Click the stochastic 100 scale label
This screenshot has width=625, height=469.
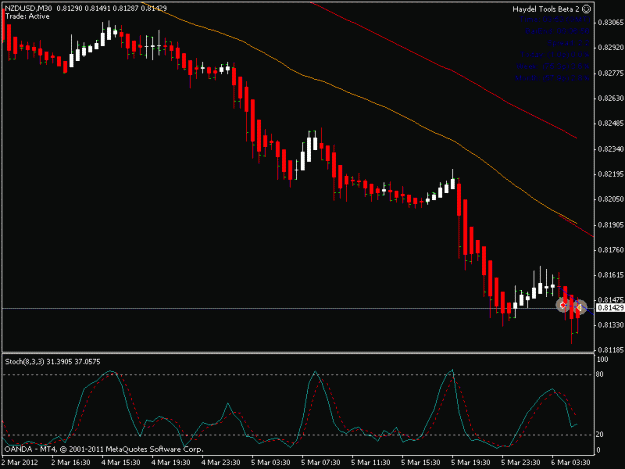[x=602, y=359]
